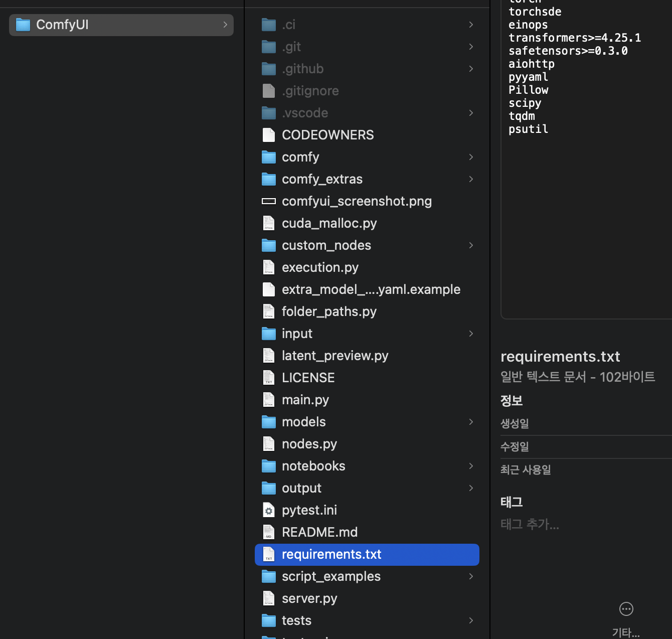Click the input folder icon
672x639 pixels.
pyautogui.click(x=269, y=334)
